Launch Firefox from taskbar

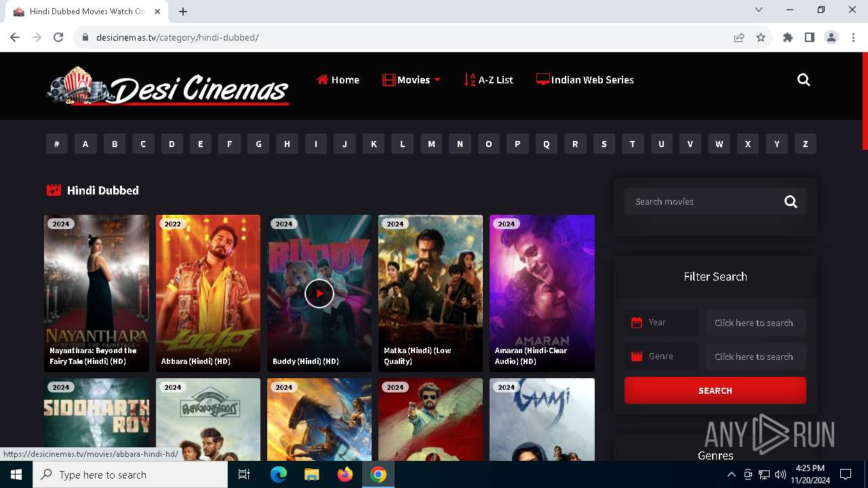click(345, 474)
